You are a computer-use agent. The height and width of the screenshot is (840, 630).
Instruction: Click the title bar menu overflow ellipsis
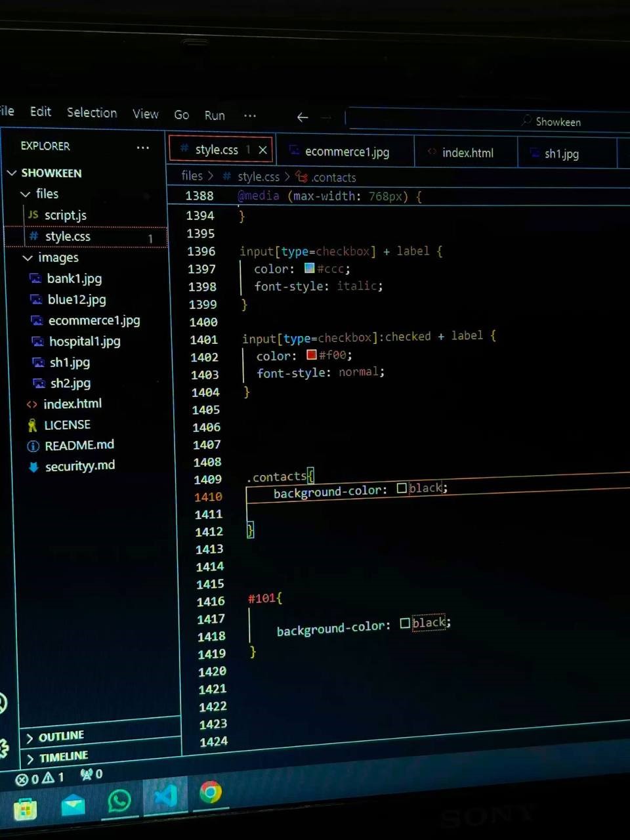tap(250, 116)
